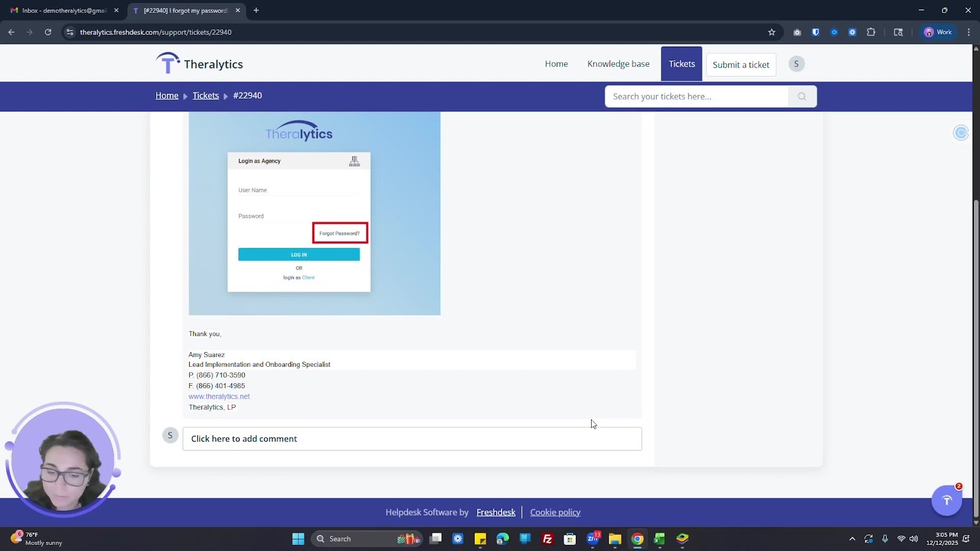
Task: Open the Bitwarden shield extension
Action: click(x=815, y=32)
